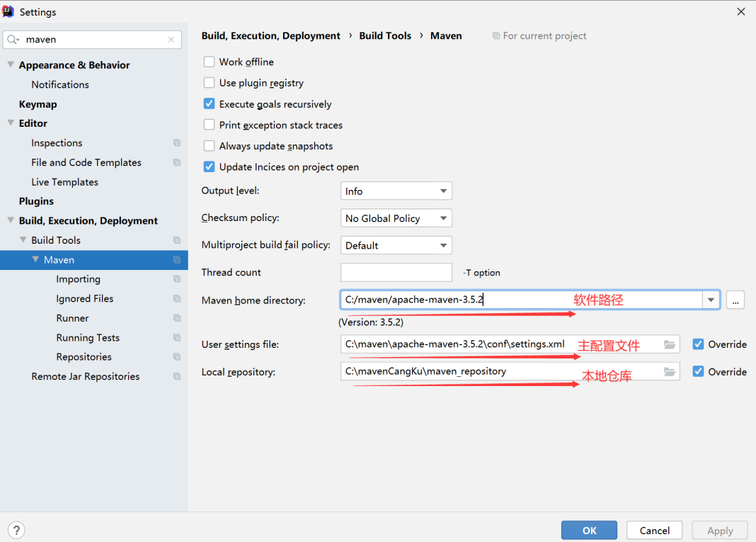Viewport: 756px width, 542px height.
Task: Select Notifications in the settings tree
Action: point(60,84)
